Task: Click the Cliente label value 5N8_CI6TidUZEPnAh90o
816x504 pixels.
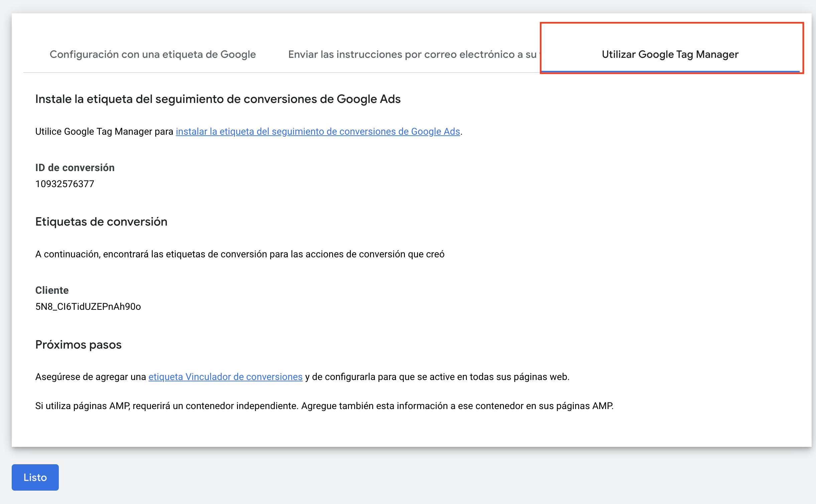Action: [88, 306]
